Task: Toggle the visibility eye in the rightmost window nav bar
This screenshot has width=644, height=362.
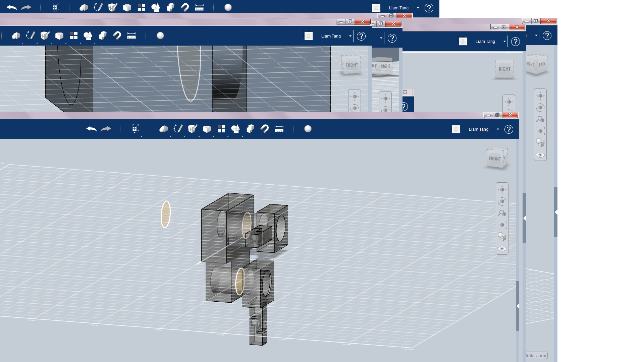Action: point(540,155)
